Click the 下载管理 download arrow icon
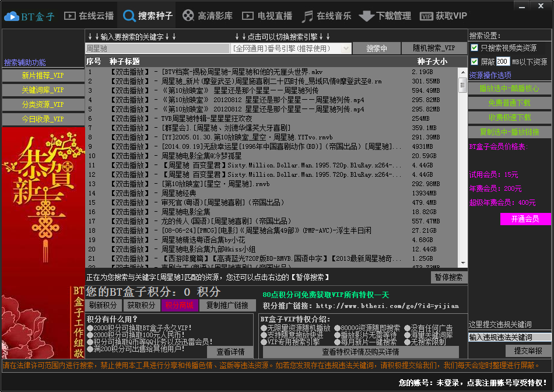Screen dimensions: 554x392 tap(366, 16)
